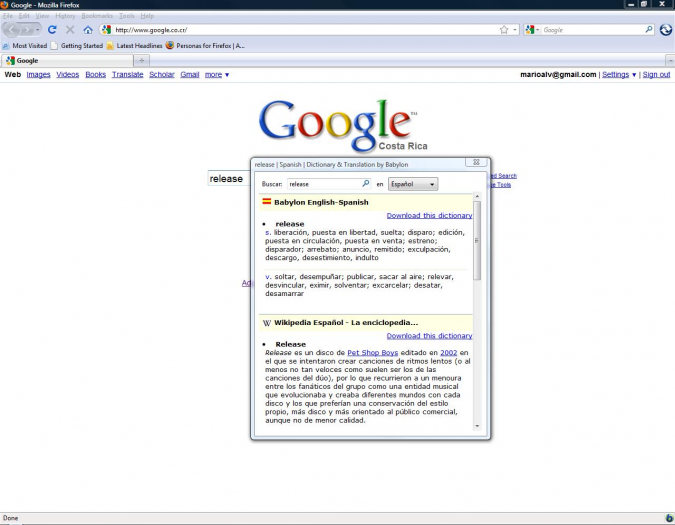Open the list all tabs dropdown
Screen dimensions: 675x525
click(x=670, y=61)
